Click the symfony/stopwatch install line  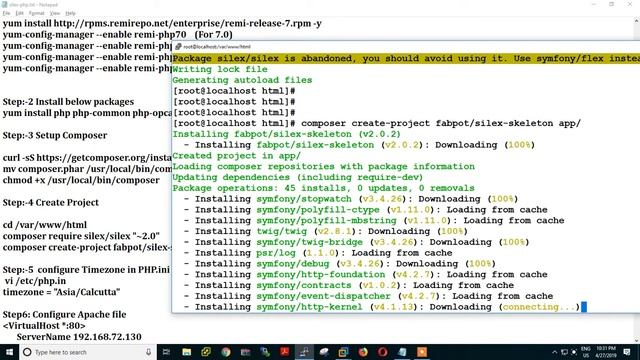[x=351, y=199]
